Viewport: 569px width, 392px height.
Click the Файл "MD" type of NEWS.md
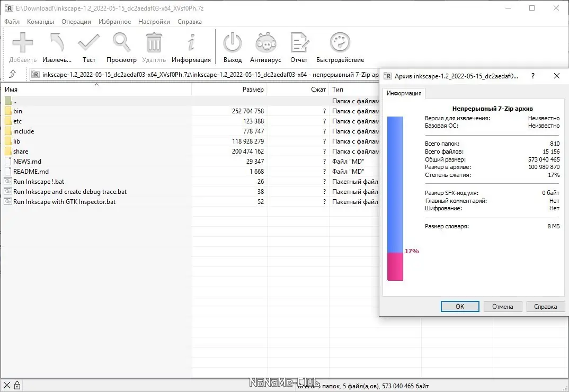coord(348,162)
